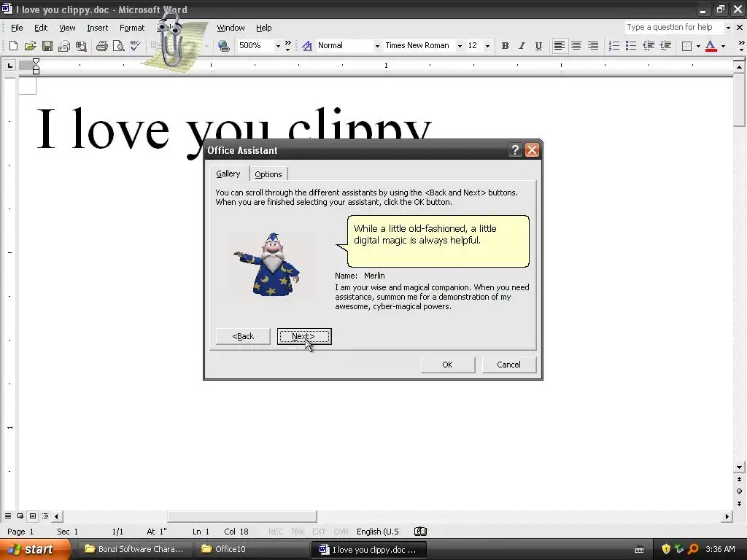Toggle REC macro recording in status bar
This screenshot has height=560, width=747.
click(275, 532)
